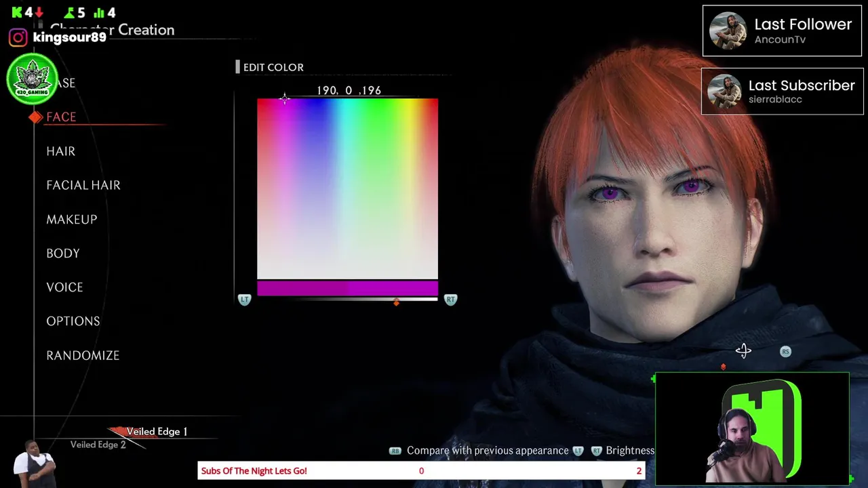
Task: Click the brightness slider orange marker
Action: pyautogui.click(x=397, y=302)
